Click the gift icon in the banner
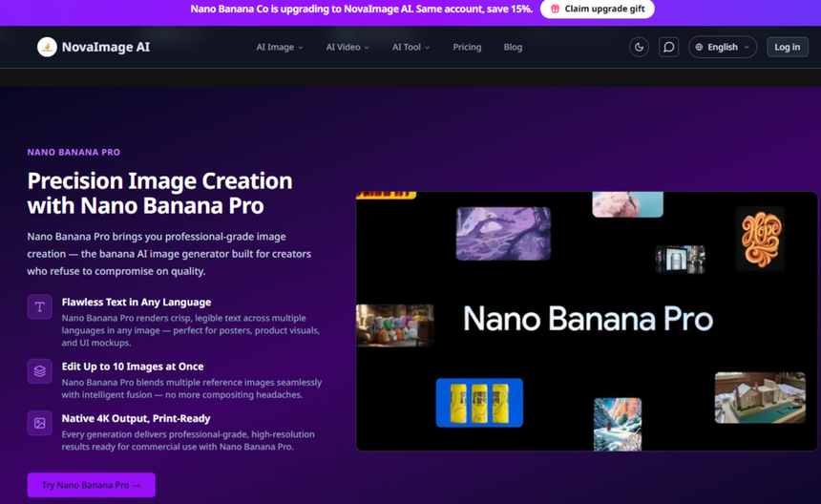821x504 pixels. click(x=555, y=9)
